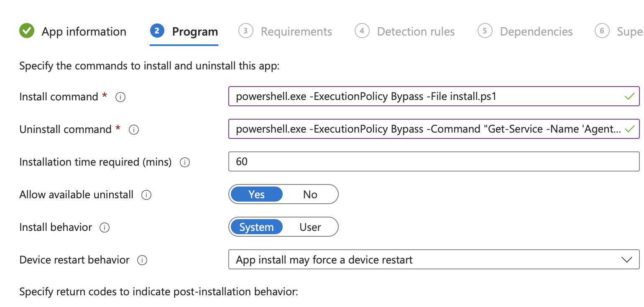Switch Install behavior to User
The width and height of the screenshot is (644, 307).
point(310,227)
